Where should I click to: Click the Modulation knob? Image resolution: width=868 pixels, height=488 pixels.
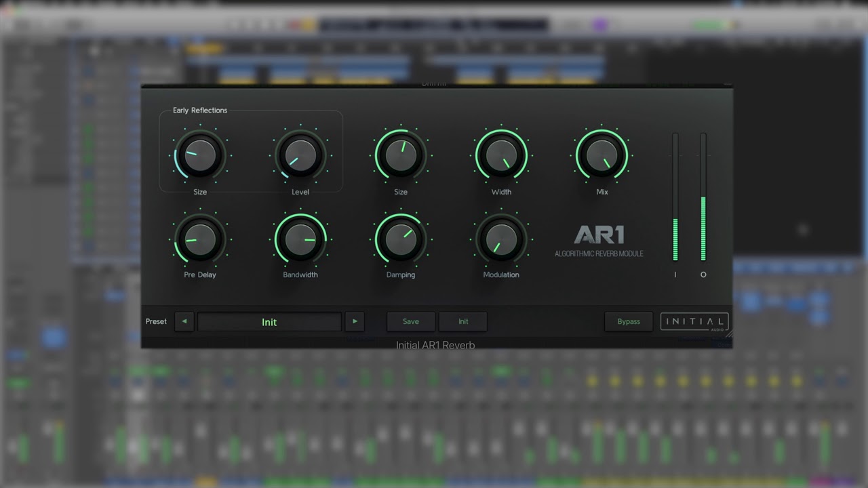501,239
